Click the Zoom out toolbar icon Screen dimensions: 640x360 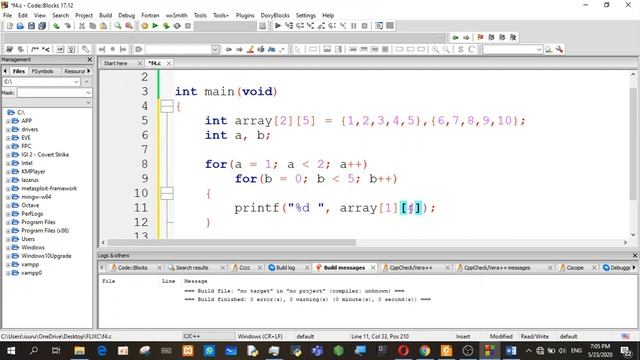point(447,49)
